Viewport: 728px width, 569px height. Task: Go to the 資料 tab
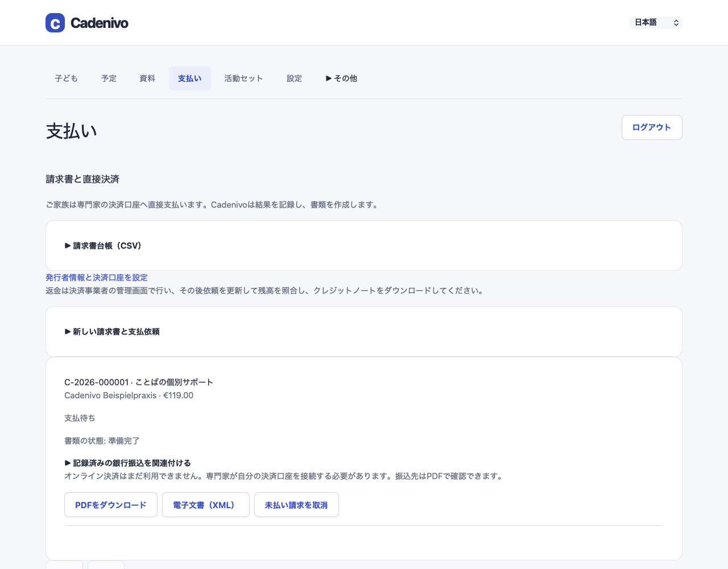tap(147, 79)
